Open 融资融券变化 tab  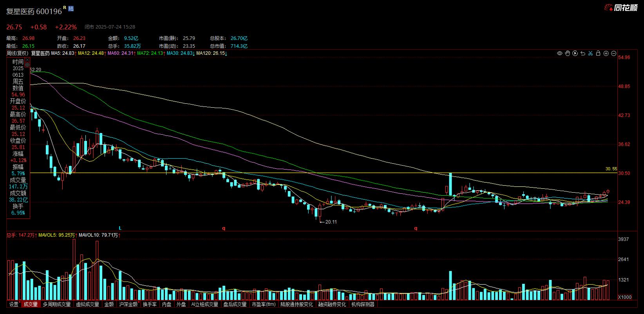pyautogui.click(x=332, y=304)
